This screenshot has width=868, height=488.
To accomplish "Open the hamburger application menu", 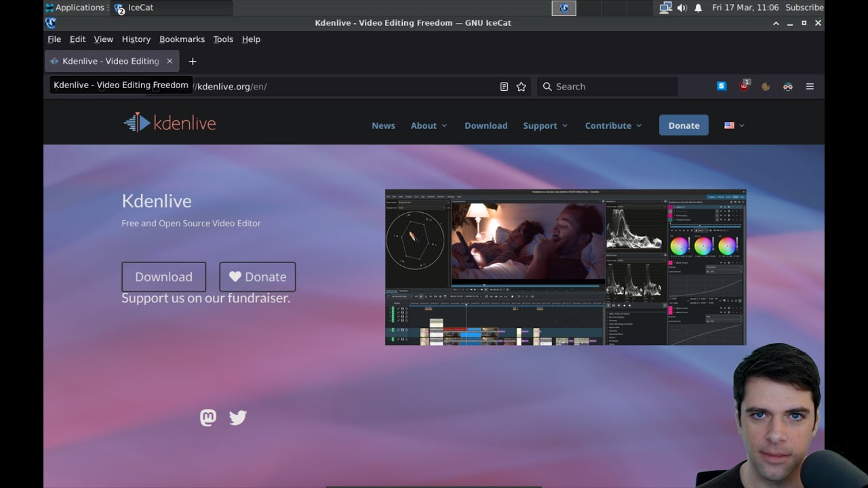I will [x=810, y=86].
